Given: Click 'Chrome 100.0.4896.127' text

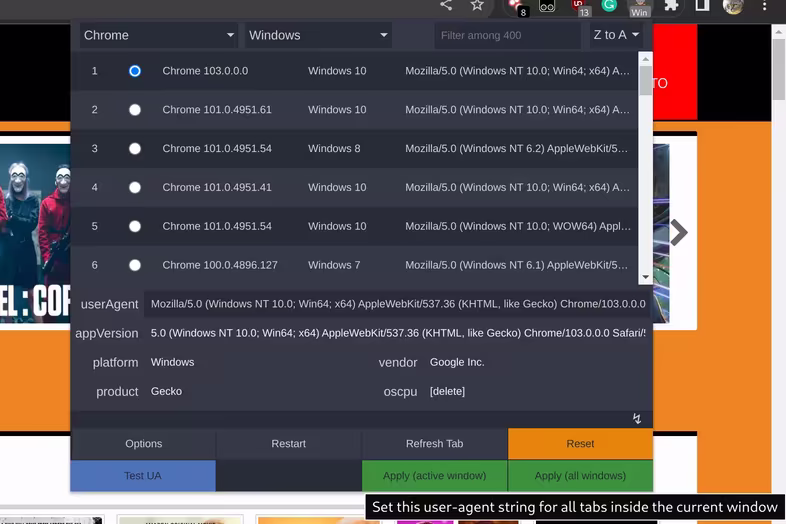Looking at the screenshot, I should point(220,265).
